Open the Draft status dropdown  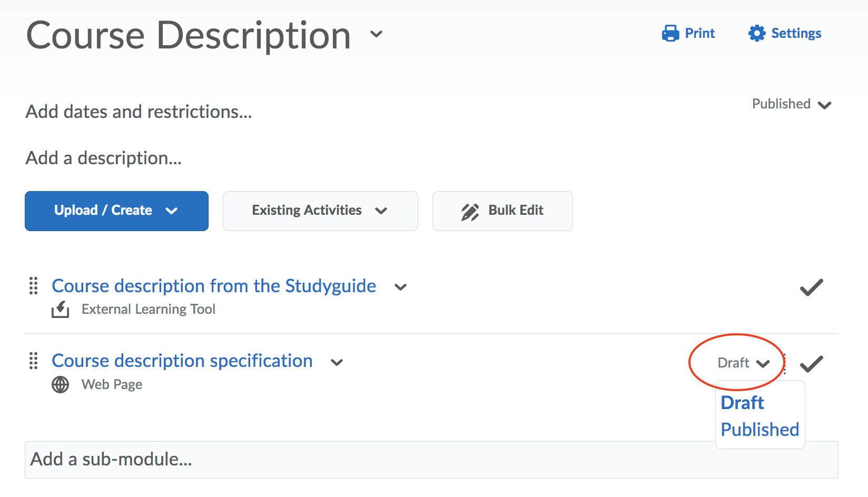click(x=743, y=363)
